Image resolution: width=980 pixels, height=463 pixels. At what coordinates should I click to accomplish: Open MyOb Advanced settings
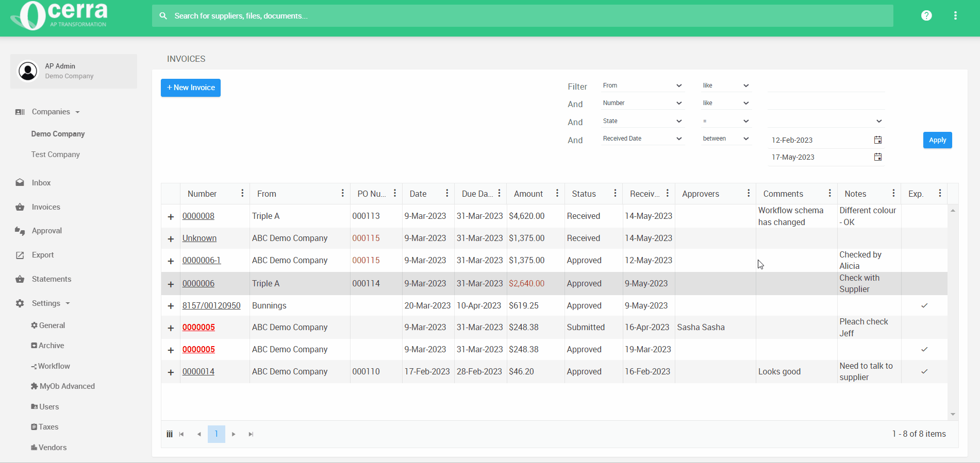point(63,386)
